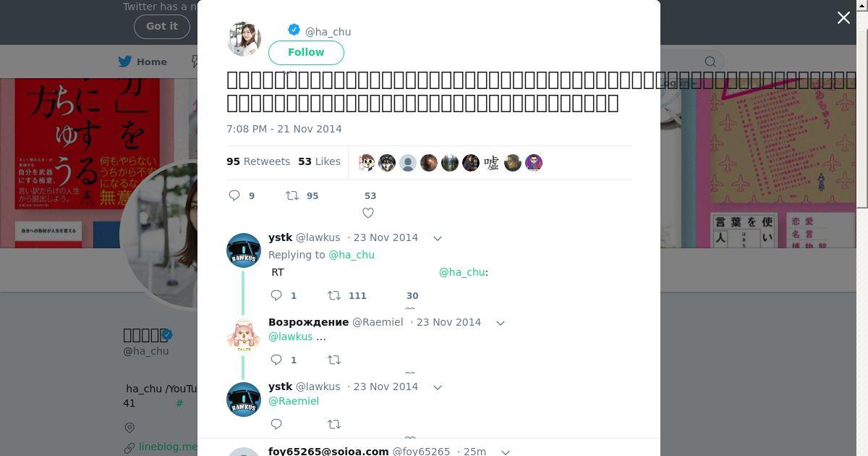The height and width of the screenshot is (456, 868).
Task: Click the verified badge beside @ha_chu
Action: pos(294,30)
